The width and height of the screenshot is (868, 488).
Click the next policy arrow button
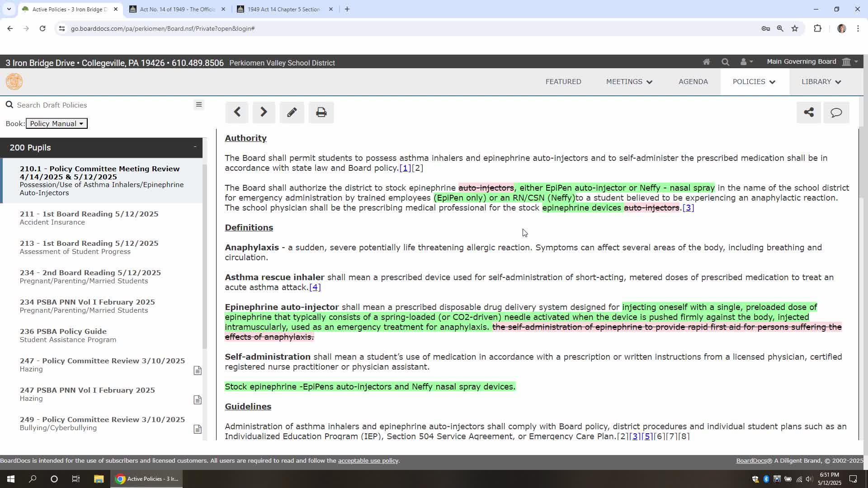264,112
